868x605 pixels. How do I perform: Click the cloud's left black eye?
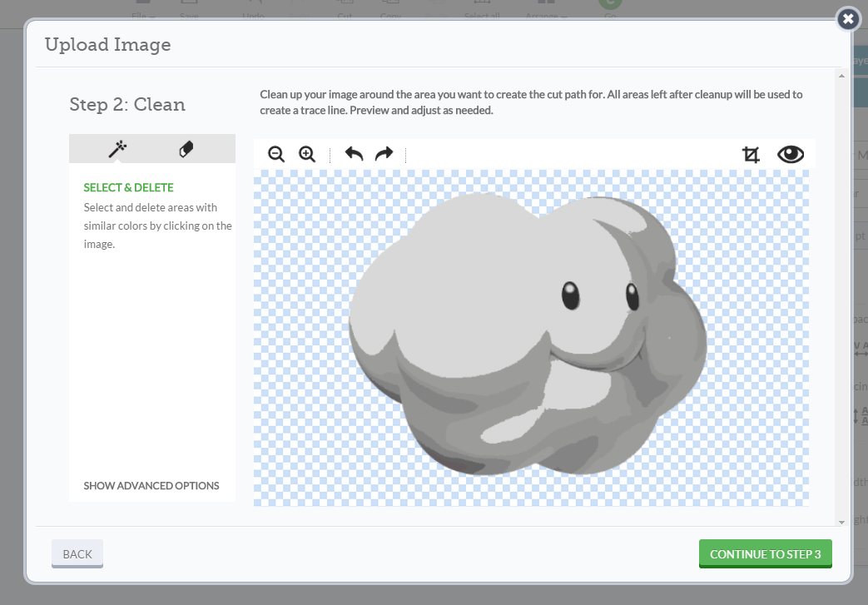(x=571, y=295)
